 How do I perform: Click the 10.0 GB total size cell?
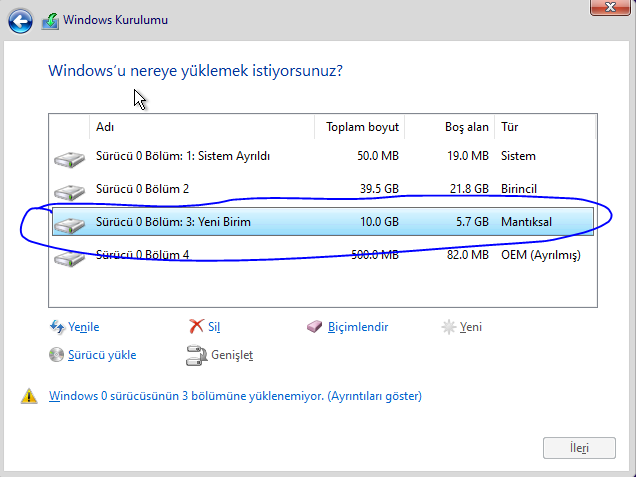click(379, 222)
